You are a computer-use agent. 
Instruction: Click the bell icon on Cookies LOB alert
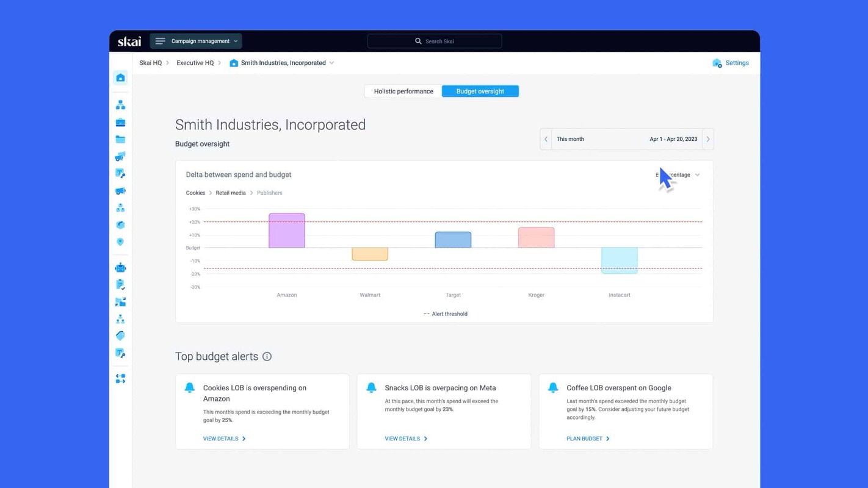tap(189, 387)
